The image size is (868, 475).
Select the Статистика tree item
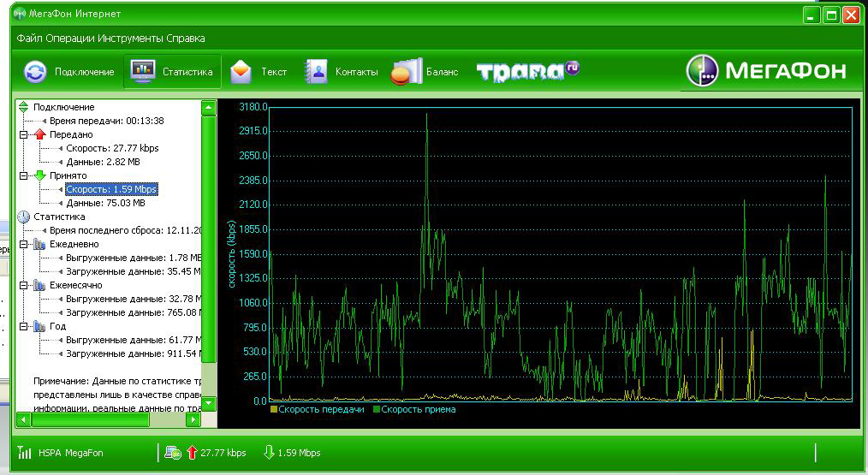tap(59, 217)
